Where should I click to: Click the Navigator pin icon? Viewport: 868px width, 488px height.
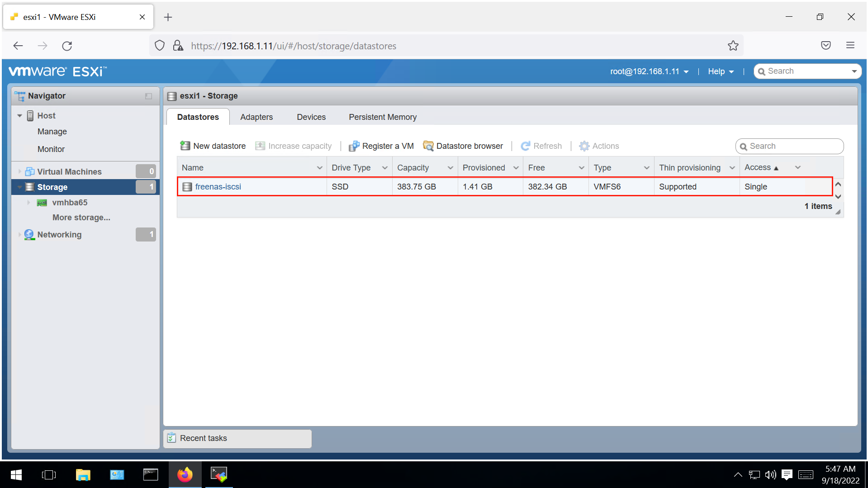[x=148, y=96]
